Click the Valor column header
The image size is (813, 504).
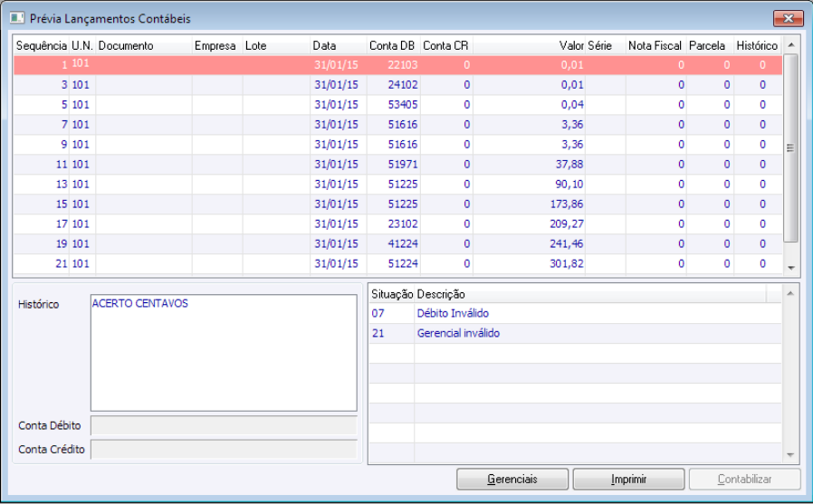[529, 45]
